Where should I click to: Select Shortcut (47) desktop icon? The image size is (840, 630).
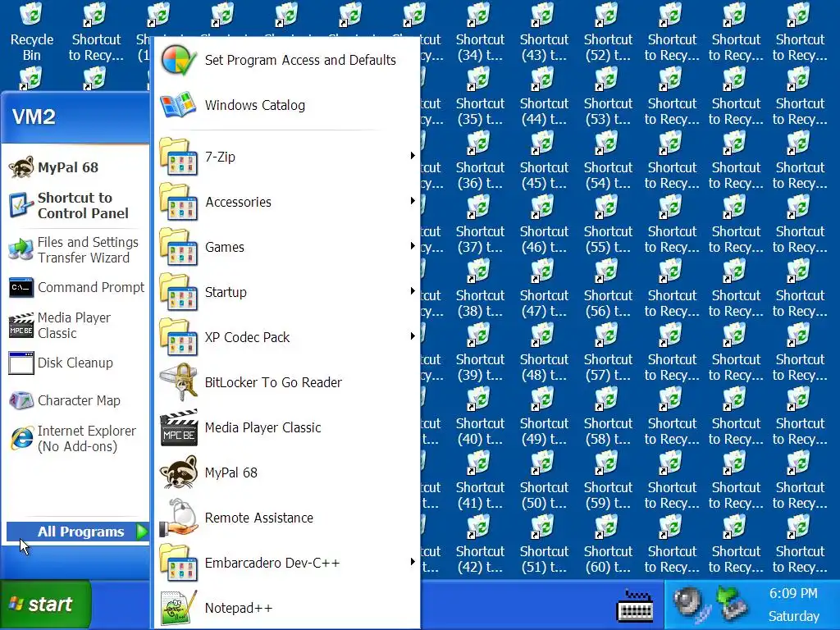coord(544,288)
